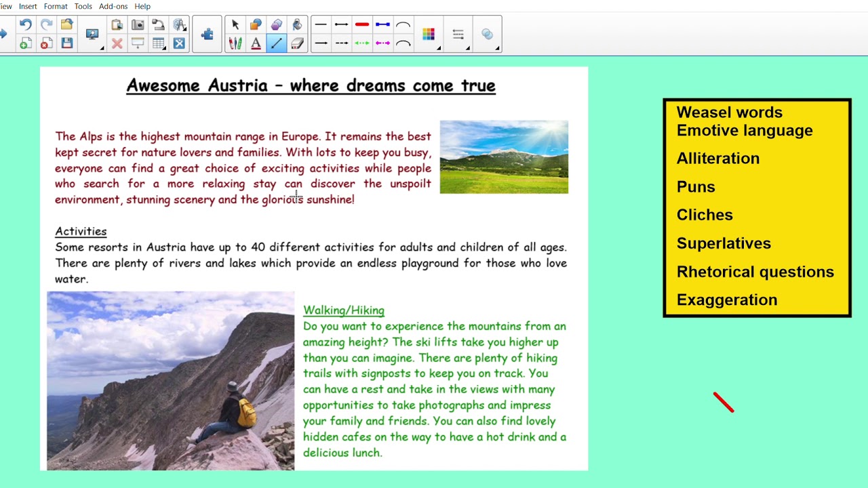Open the Format menu
This screenshot has width=868, height=488.
pyautogui.click(x=56, y=6)
